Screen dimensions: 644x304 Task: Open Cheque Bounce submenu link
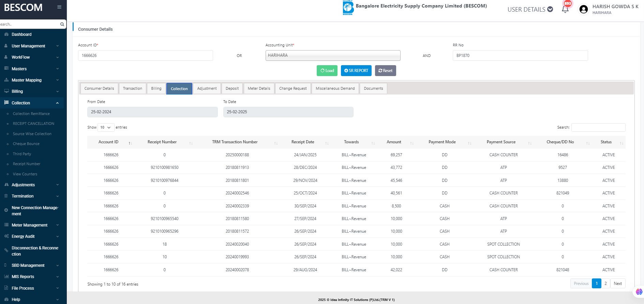click(x=26, y=144)
